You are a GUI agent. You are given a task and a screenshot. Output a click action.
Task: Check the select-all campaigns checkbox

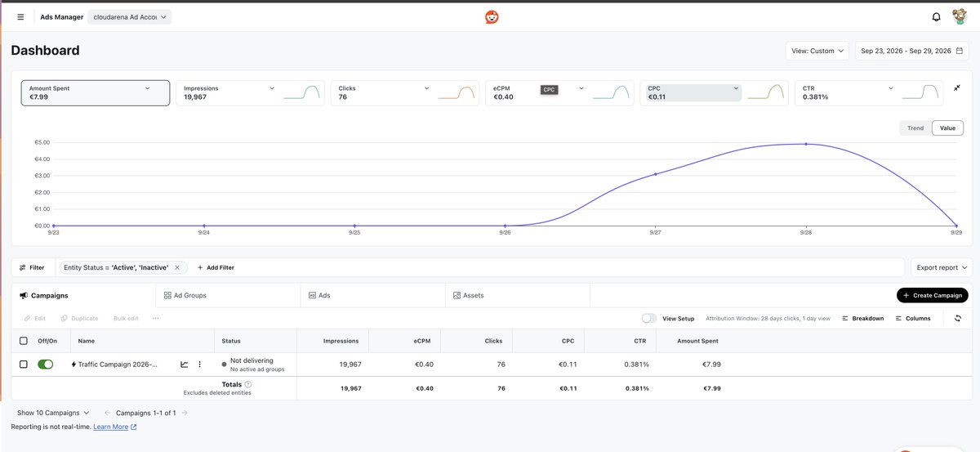24,341
